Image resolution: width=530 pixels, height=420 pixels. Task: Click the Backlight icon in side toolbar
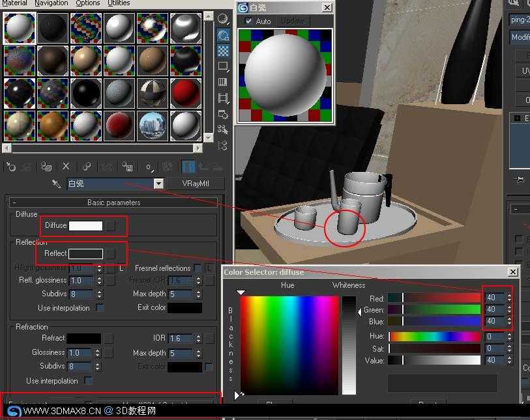tap(223, 35)
